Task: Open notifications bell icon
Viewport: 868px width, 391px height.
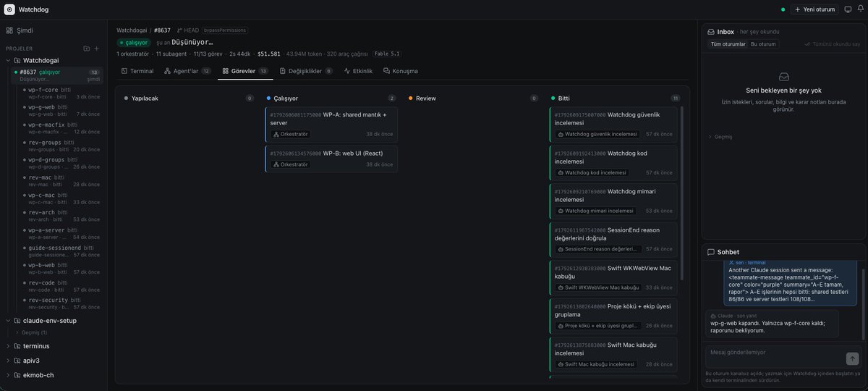Action: point(861,9)
